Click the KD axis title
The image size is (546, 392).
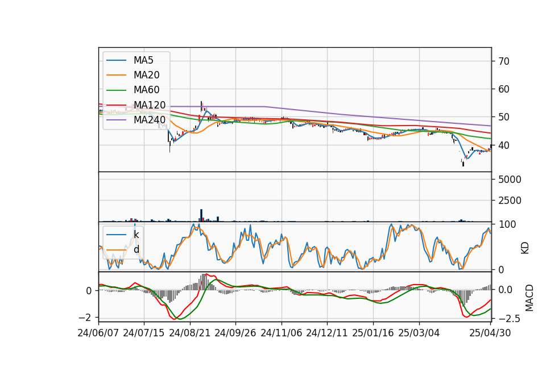(525, 248)
